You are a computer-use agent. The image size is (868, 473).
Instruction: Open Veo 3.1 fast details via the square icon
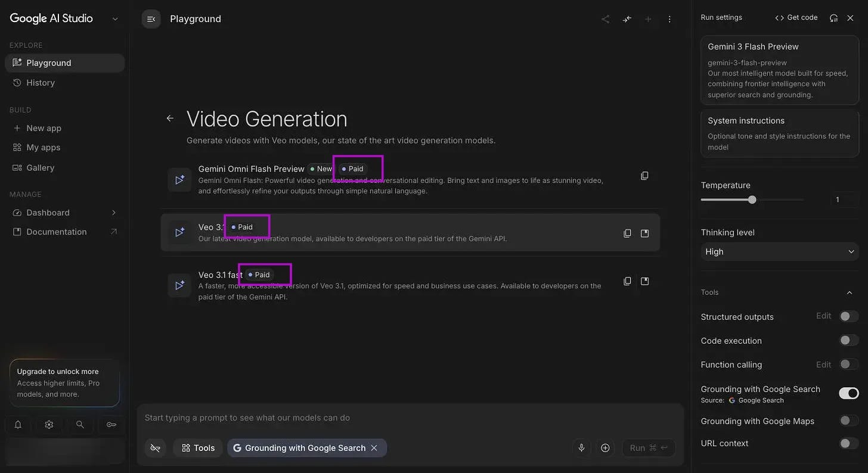tap(644, 281)
